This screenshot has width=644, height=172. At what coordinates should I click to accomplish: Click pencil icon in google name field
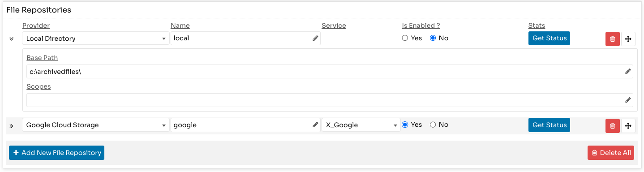[315, 125]
